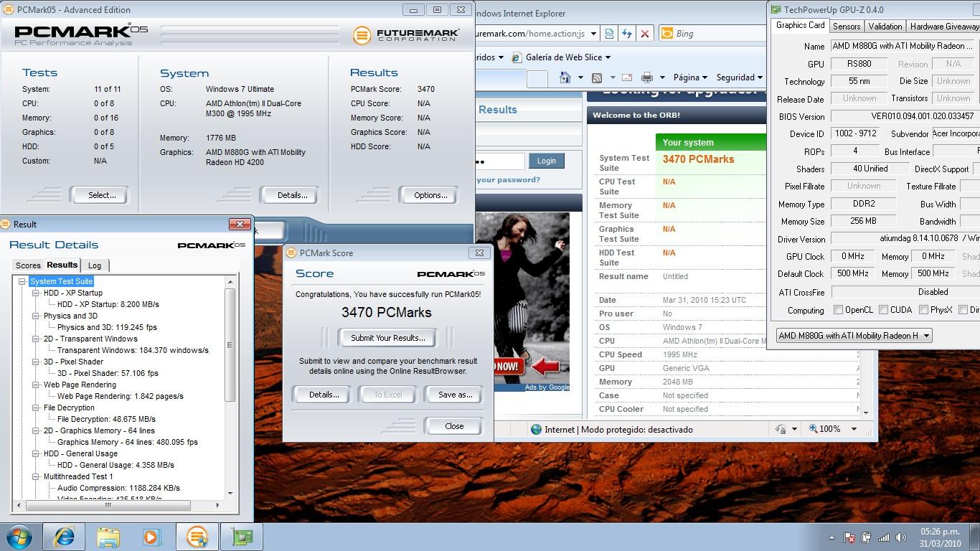The width and height of the screenshot is (980, 551).
Task: Click the read mail envelope icon in IE
Action: pos(626,77)
